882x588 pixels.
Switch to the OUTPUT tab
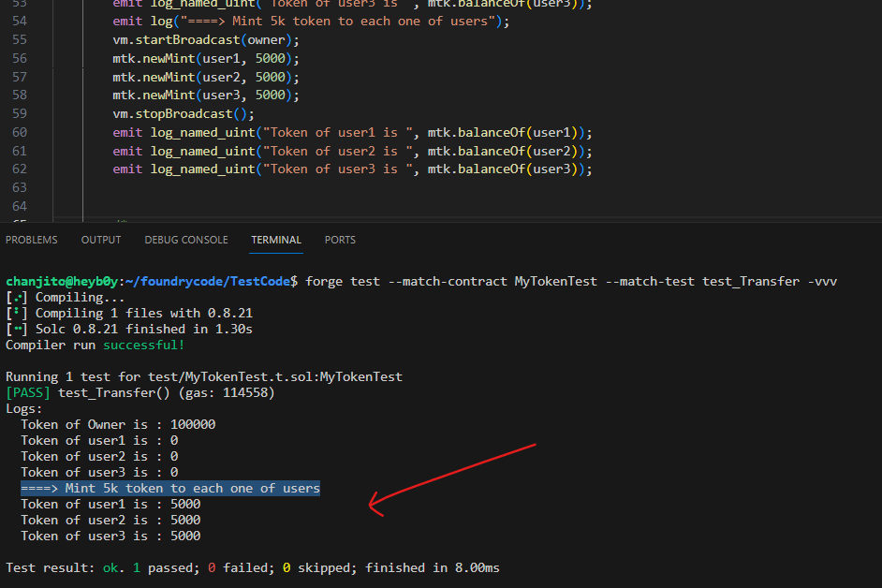tap(101, 240)
